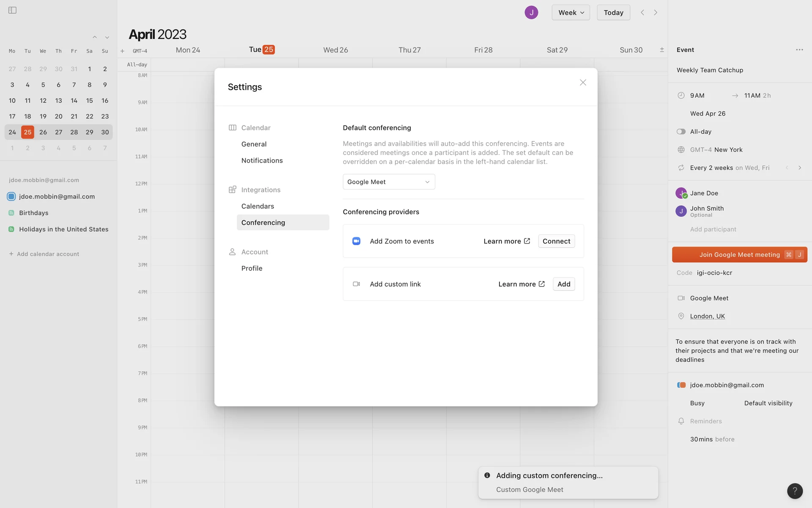Toggle the All-day switch

(x=681, y=132)
